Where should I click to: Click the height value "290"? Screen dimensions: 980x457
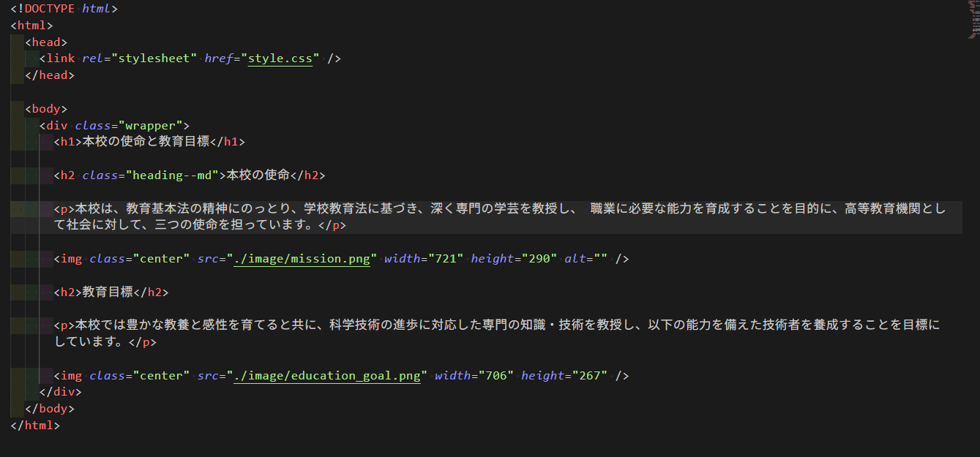pyautogui.click(x=540, y=259)
